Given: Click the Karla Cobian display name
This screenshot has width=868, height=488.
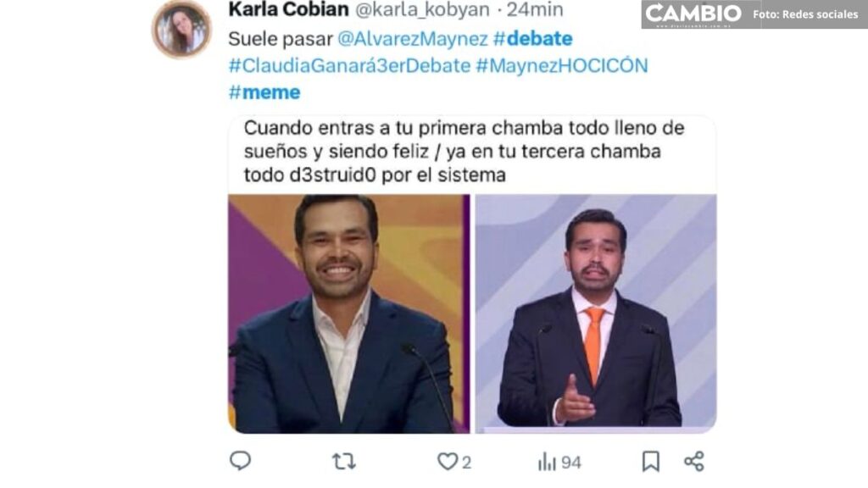Looking at the screenshot, I should 288,9.
